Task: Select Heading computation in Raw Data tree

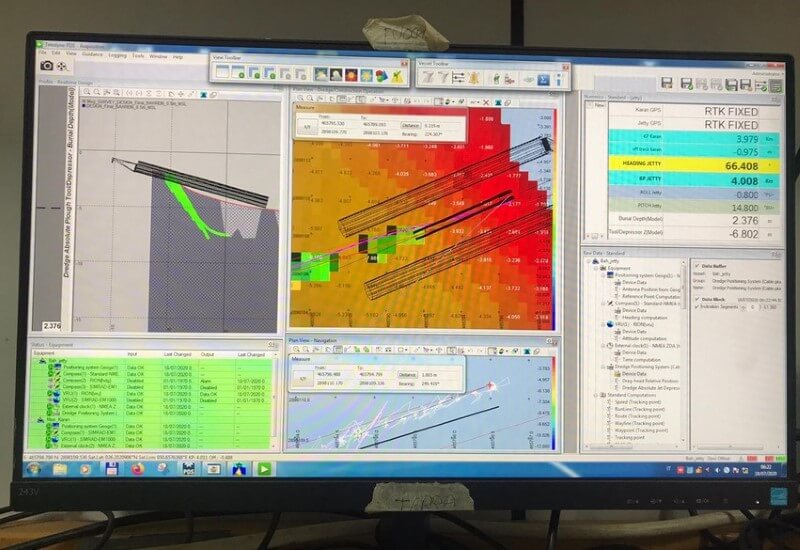Action: [644, 317]
